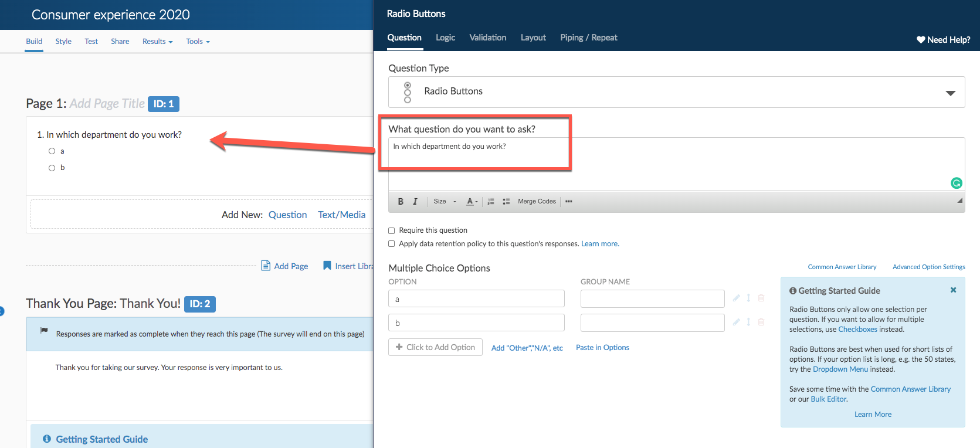
Task: Select radio option 'b' in the survey preview
Action: (x=52, y=168)
